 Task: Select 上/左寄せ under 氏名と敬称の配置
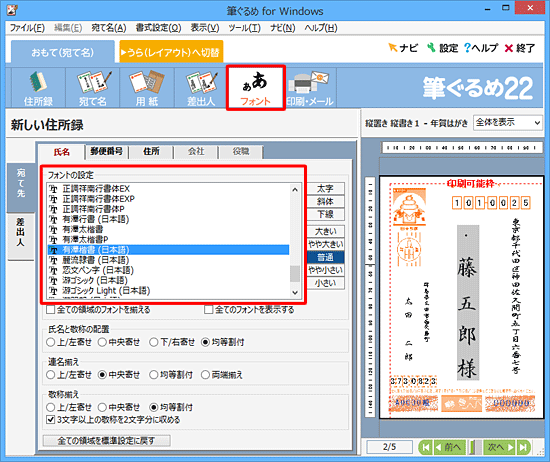pyautogui.click(x=51, y=342)
